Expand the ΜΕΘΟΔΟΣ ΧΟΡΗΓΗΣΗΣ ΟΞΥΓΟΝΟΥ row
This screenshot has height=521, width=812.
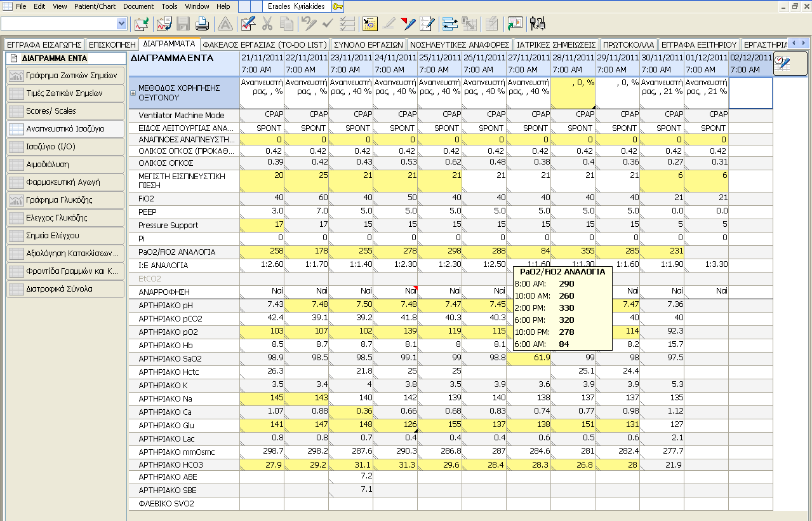[x=133, y=93]
